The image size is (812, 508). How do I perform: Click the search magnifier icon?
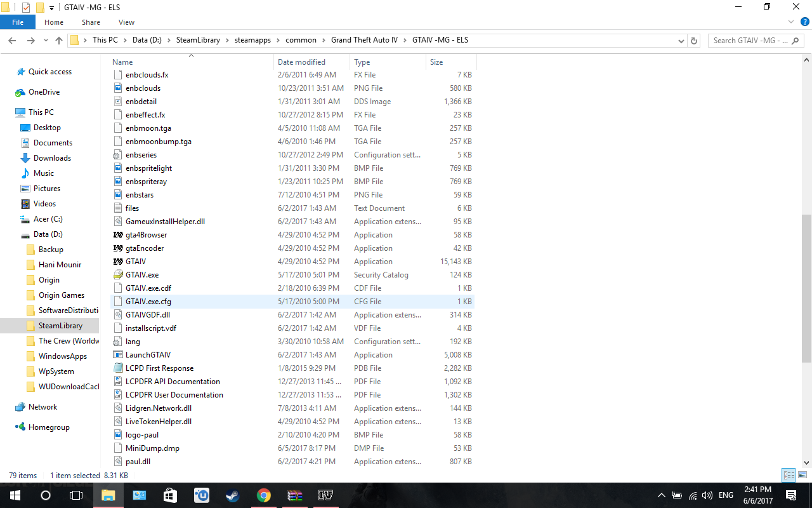(796, 40)
